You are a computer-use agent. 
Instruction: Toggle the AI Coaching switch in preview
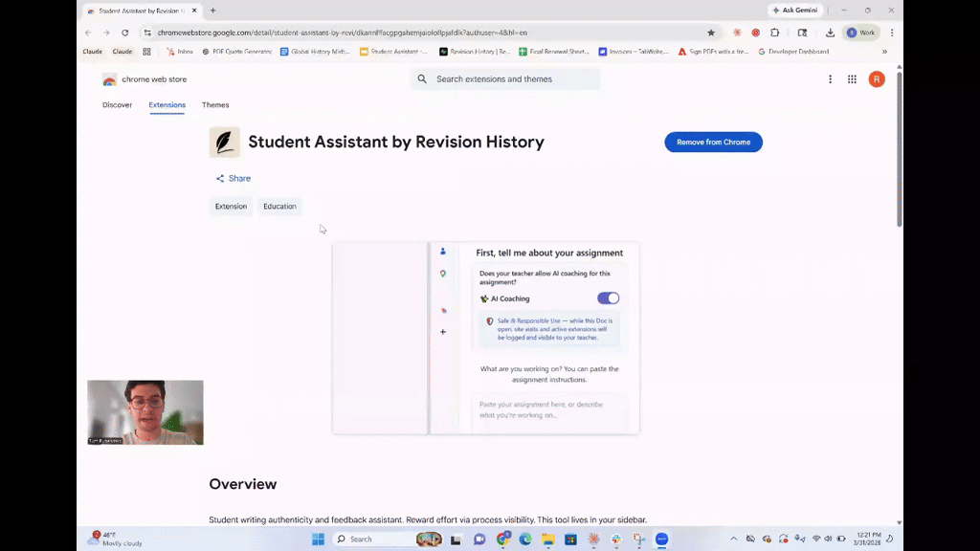(608, 298)
